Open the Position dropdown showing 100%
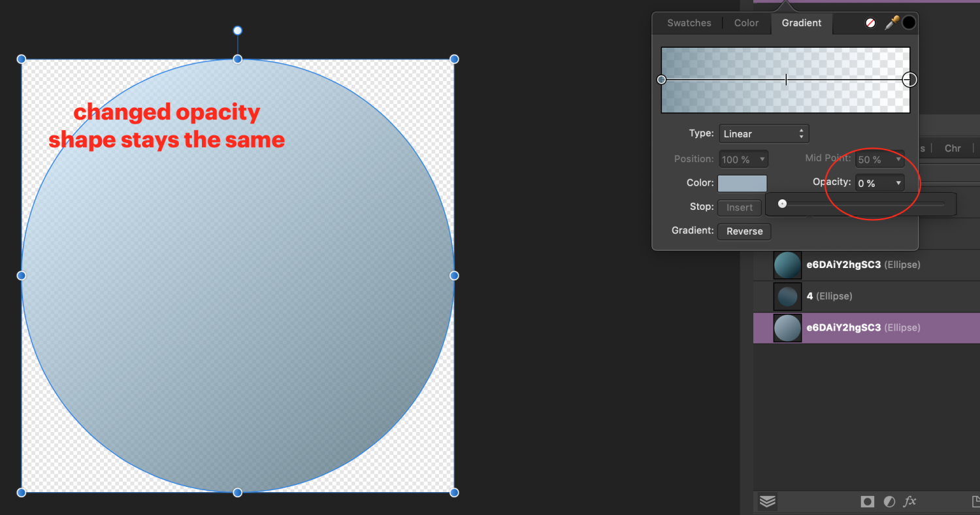This screenshot has width=980, height=515. (743, 159)
